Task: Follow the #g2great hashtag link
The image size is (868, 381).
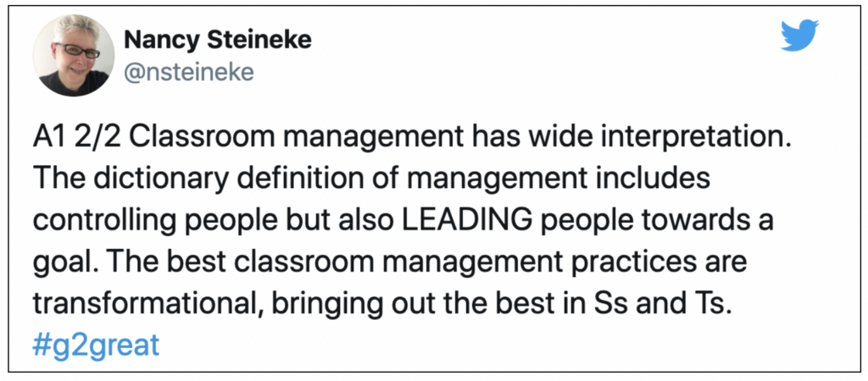Action: 97,345
